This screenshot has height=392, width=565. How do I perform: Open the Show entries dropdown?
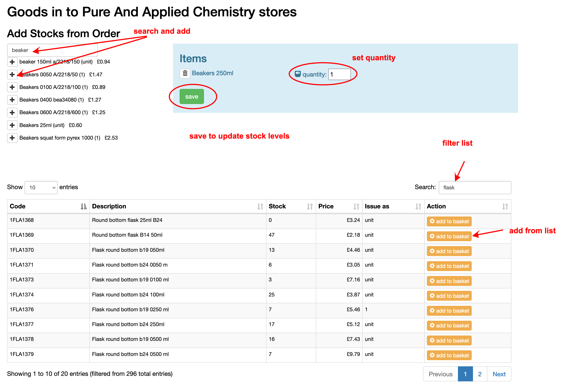click(x=41, y=188)
